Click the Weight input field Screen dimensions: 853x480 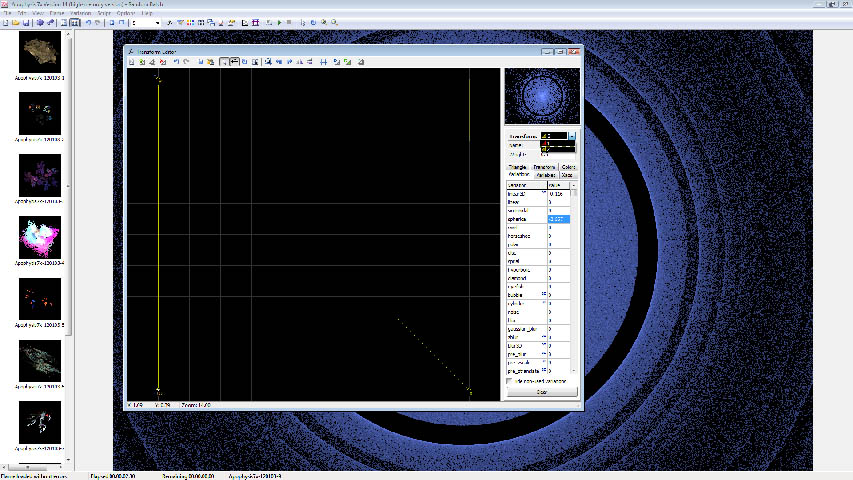click(x=558, y=155)
